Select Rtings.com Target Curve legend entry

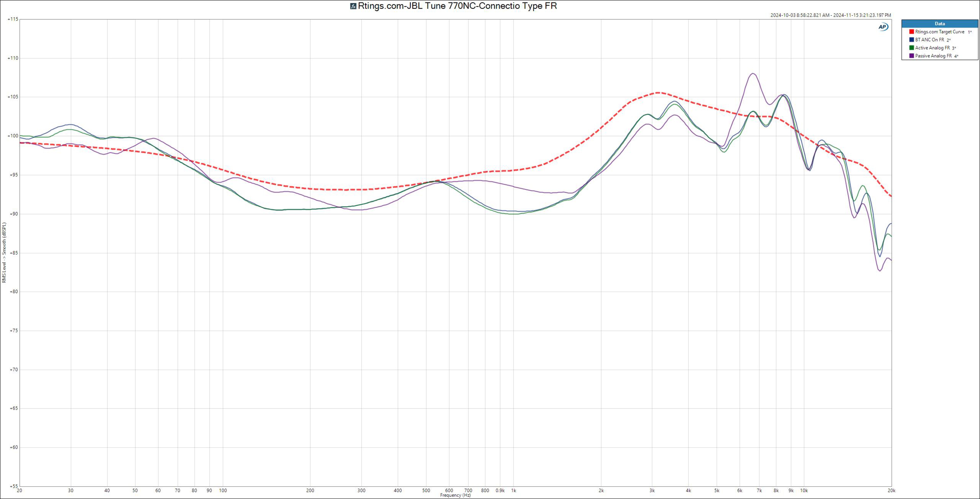(x=940, y=32)
